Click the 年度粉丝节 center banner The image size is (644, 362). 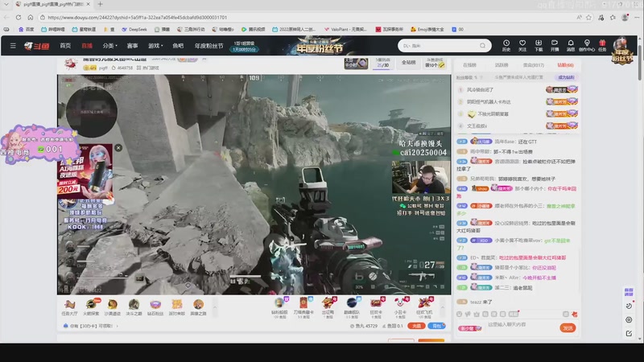(x=320, y=46)
